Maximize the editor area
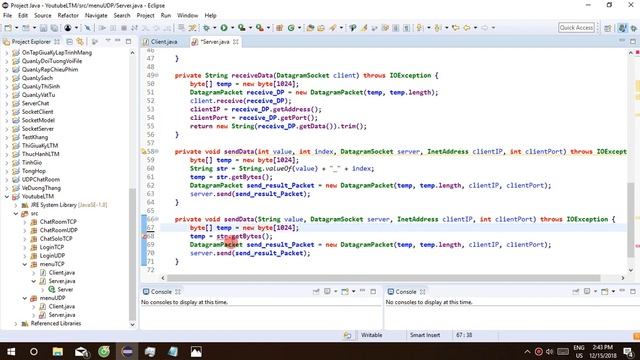Image resolution: width=640 pixels, height=360 pixels. [x=633, y=41]
